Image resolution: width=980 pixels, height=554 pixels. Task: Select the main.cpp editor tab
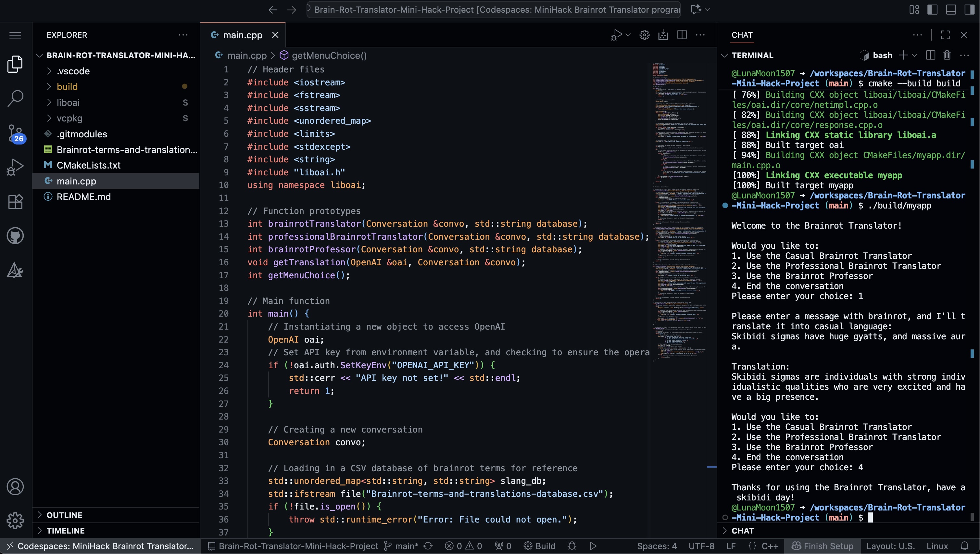click(x=242, y=35)
